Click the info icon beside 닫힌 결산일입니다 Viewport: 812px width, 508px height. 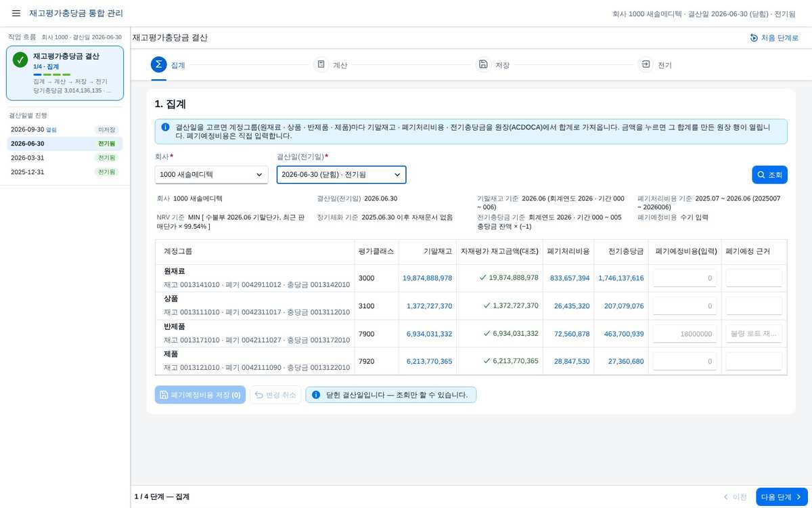pyautogui.click(x=316, y=394)
